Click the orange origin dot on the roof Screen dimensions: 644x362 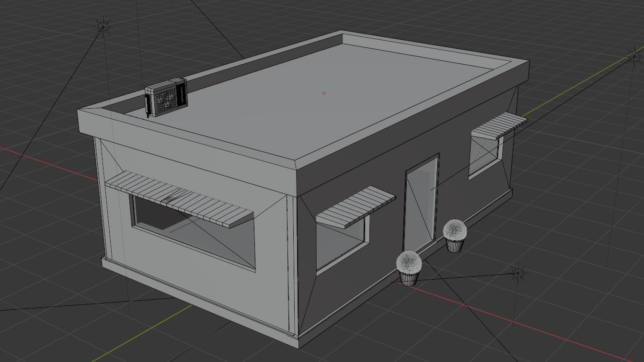(x=324, y=93)
